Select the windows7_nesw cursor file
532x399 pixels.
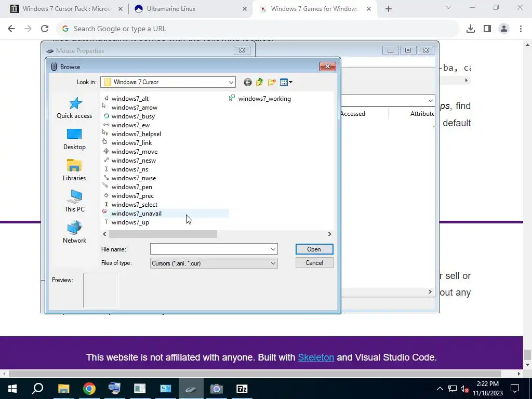tap(129, 161)
